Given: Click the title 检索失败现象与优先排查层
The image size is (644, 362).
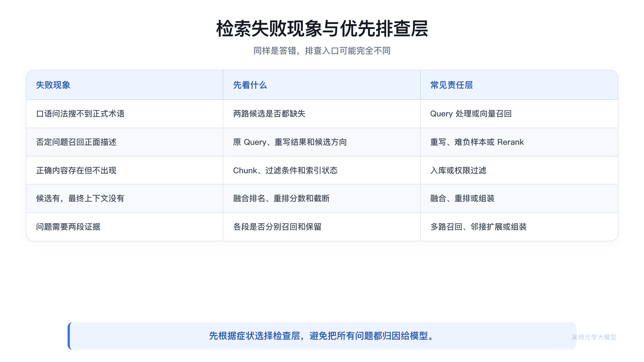Looking at the screenshot, I should click(x=322, y=29).
